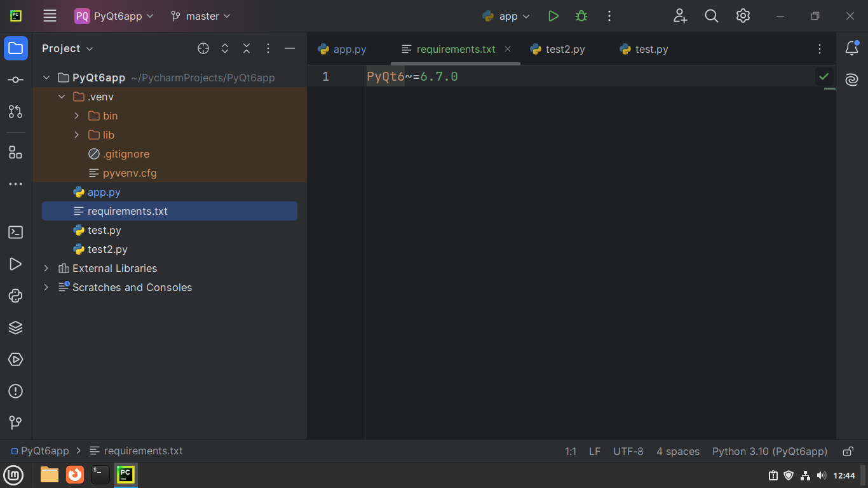Place cursor on PyQt6~=6.7.0 line

point(412,77)
